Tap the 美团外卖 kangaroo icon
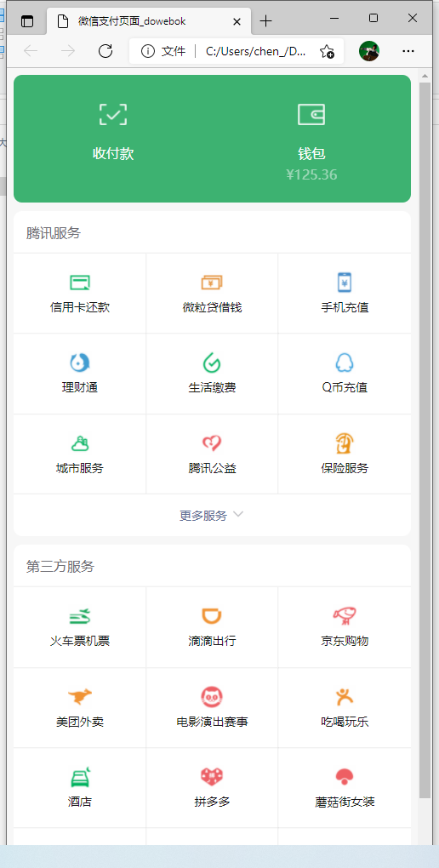Screen dimensions: 439x868 [x=80, y=696]
